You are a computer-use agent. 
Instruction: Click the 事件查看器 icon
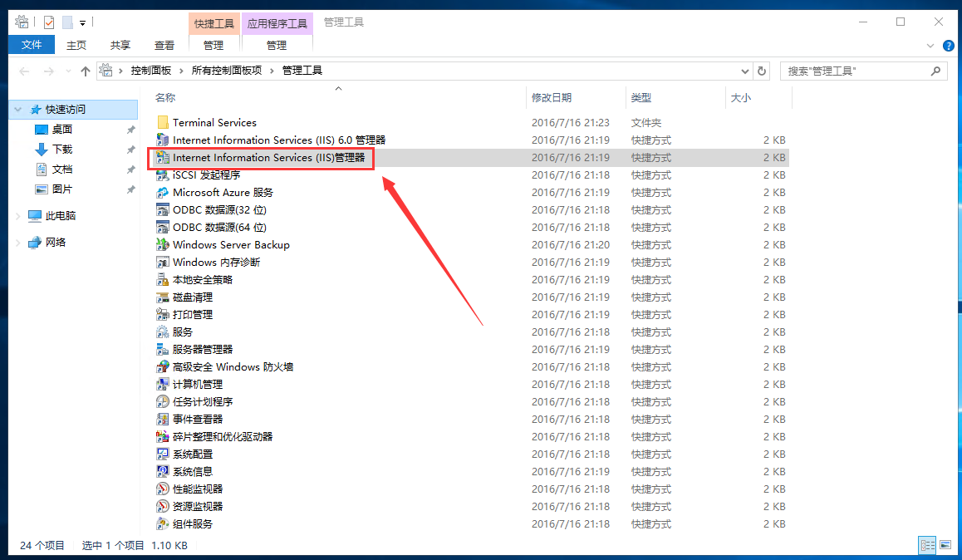[x=163, y=420]
